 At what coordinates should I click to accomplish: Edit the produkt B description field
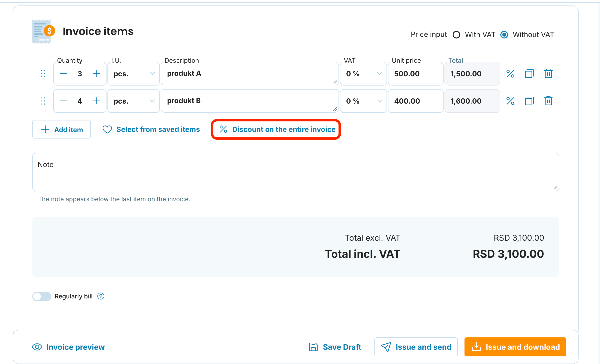pos(250,101)
